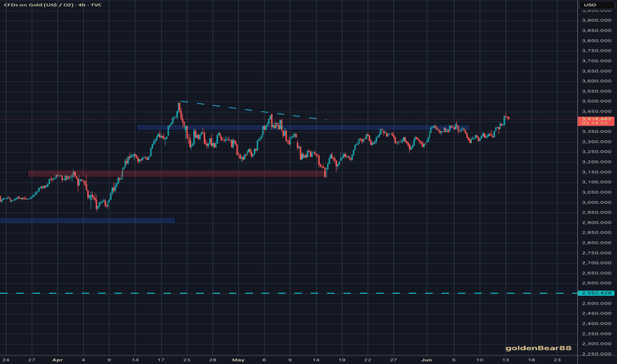
Task: Select the 2,552.428 price line label
Action: click(x=596, y=293)
